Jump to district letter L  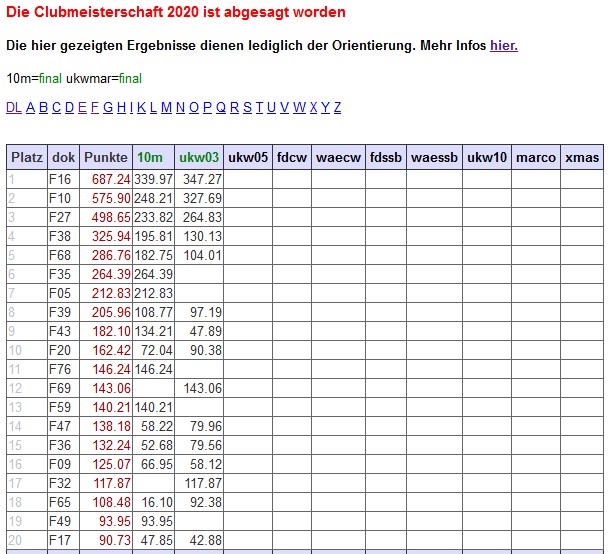[x=153, y=107]
